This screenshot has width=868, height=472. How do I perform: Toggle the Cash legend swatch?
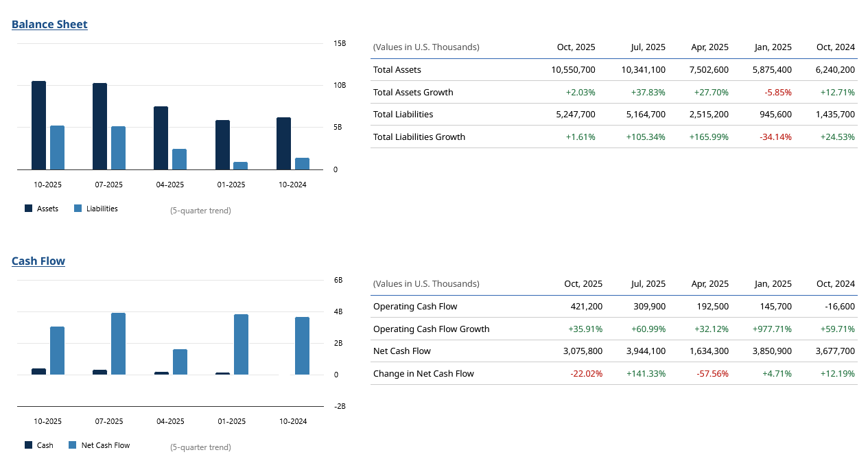tap(29, 445)
